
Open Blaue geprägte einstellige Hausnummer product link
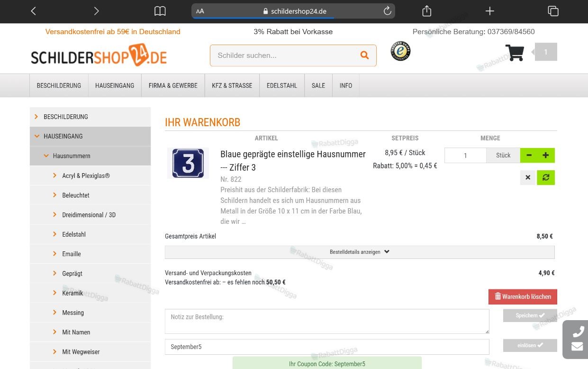(293, 160)
